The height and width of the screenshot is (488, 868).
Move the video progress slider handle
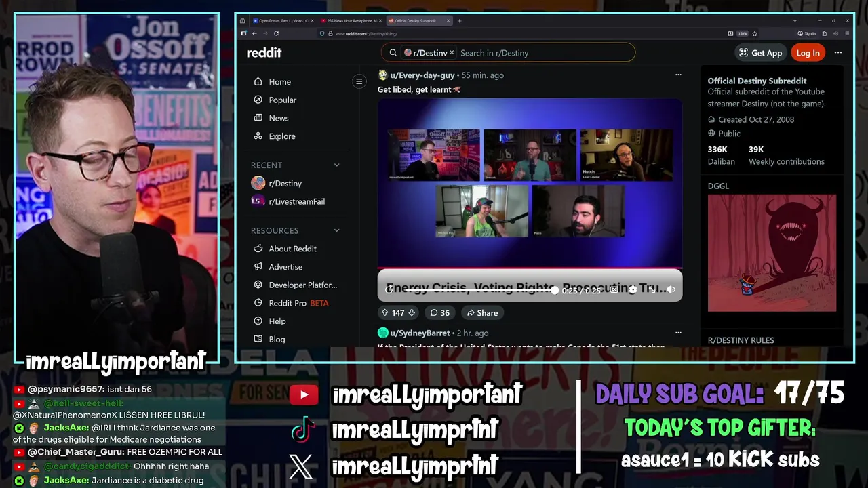555,290
